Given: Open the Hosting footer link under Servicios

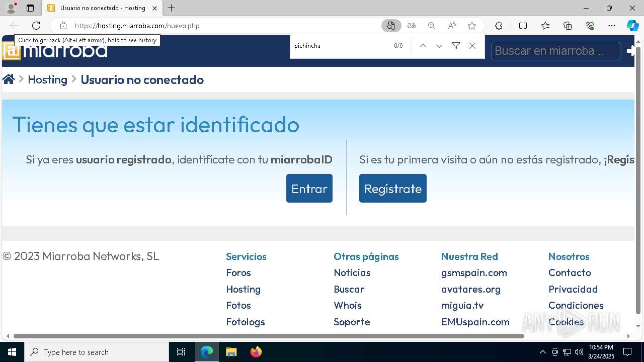Looking at the screenshot, I should (244, 289).
